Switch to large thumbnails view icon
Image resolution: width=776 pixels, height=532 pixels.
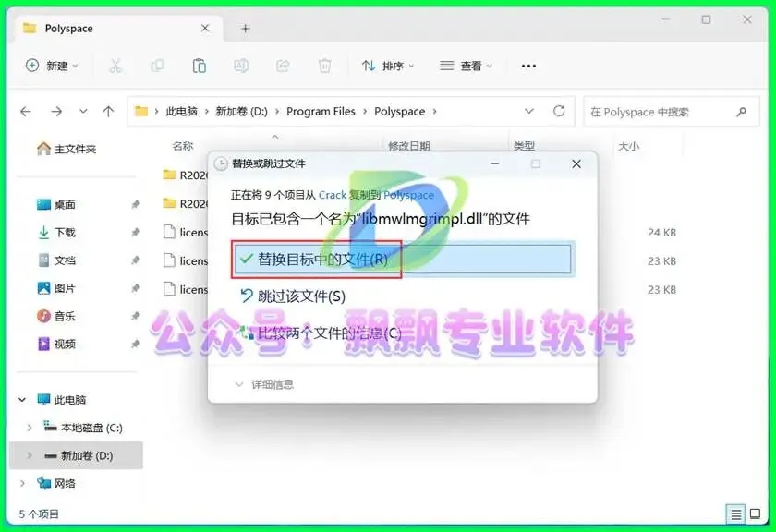pyautogui.click(x=756, y=514)
